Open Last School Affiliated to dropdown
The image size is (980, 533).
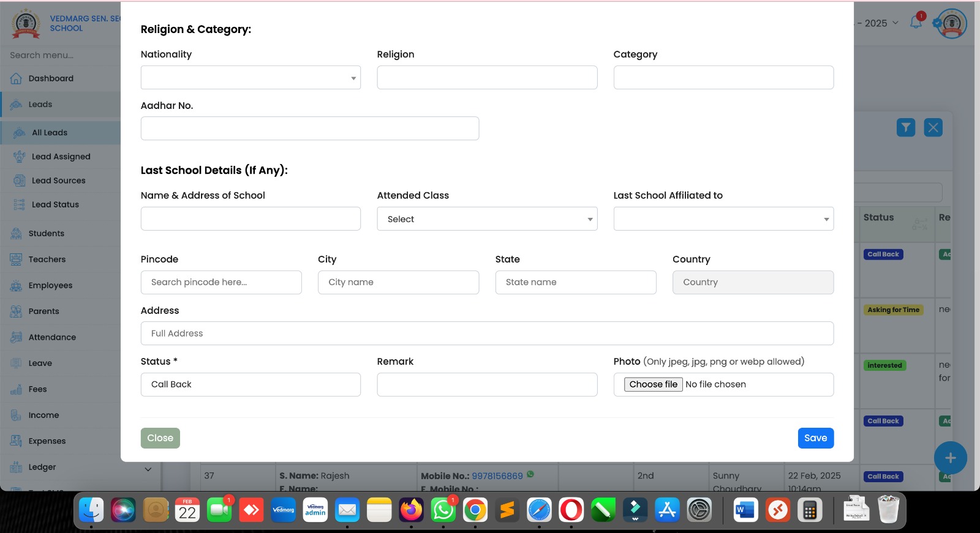tap(723, 219)
